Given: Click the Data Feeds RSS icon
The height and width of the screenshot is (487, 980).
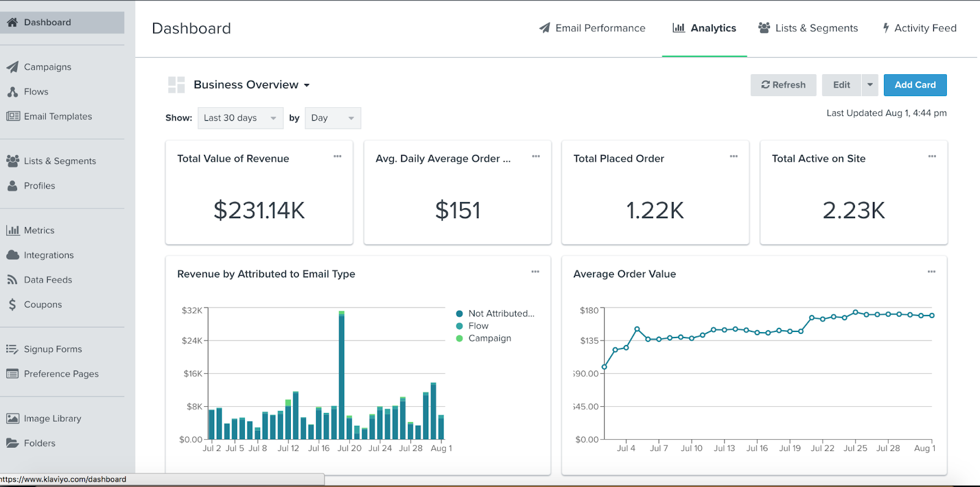Looking at the screenshot, I should tap(12, 280).
